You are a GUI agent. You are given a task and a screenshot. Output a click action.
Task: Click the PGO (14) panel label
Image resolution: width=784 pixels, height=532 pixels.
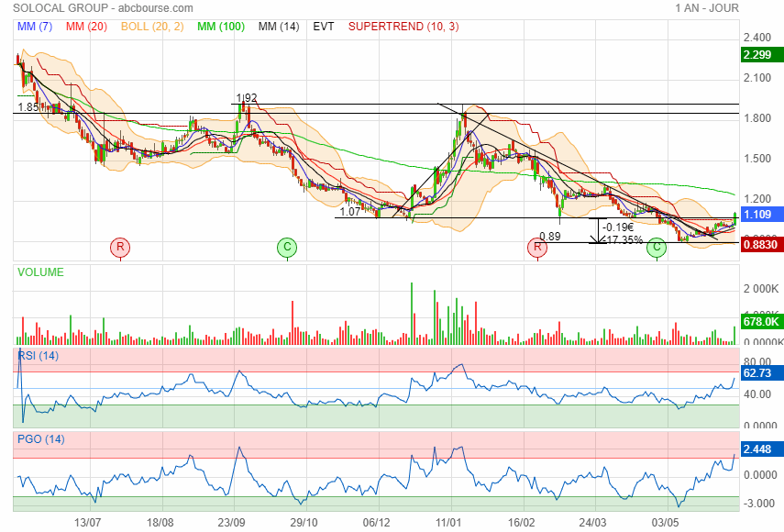pos(41,439)
